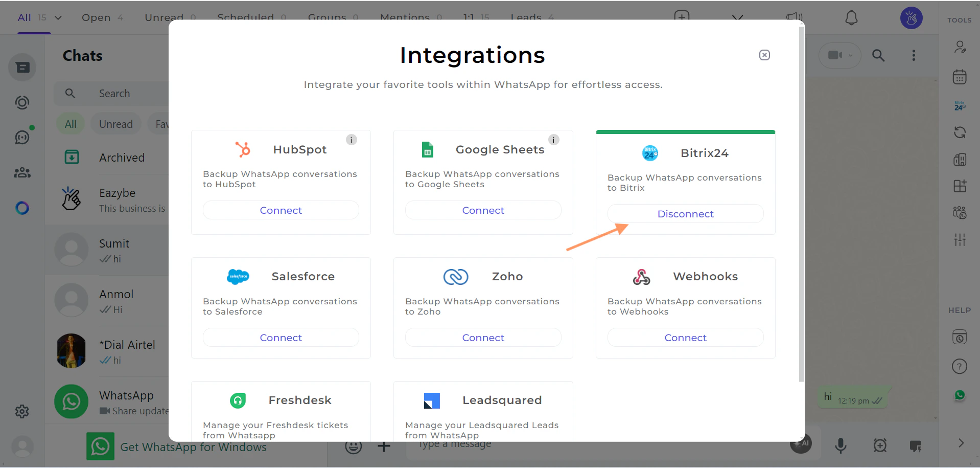Viewport: 980px width, 468px height.
Task: Switch to the Open 4 tab
Action: pos(102,18)
